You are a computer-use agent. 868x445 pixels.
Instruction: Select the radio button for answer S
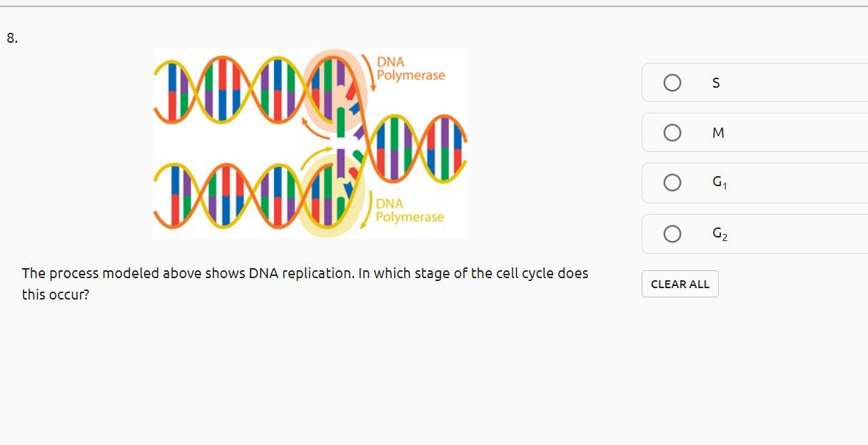[672, 83]
